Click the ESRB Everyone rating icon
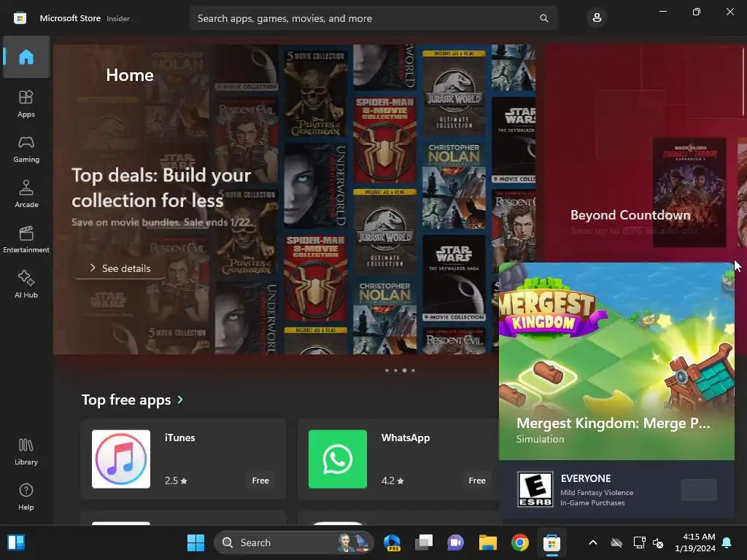The image size is (747, 560). [535, 489]
